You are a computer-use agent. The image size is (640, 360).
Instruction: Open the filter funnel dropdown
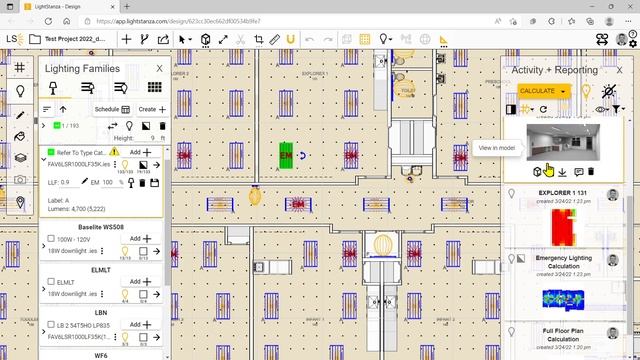618,109
